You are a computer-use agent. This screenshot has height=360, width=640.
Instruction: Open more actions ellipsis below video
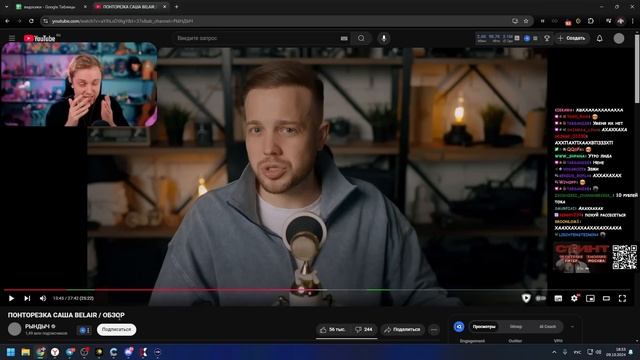434,329
